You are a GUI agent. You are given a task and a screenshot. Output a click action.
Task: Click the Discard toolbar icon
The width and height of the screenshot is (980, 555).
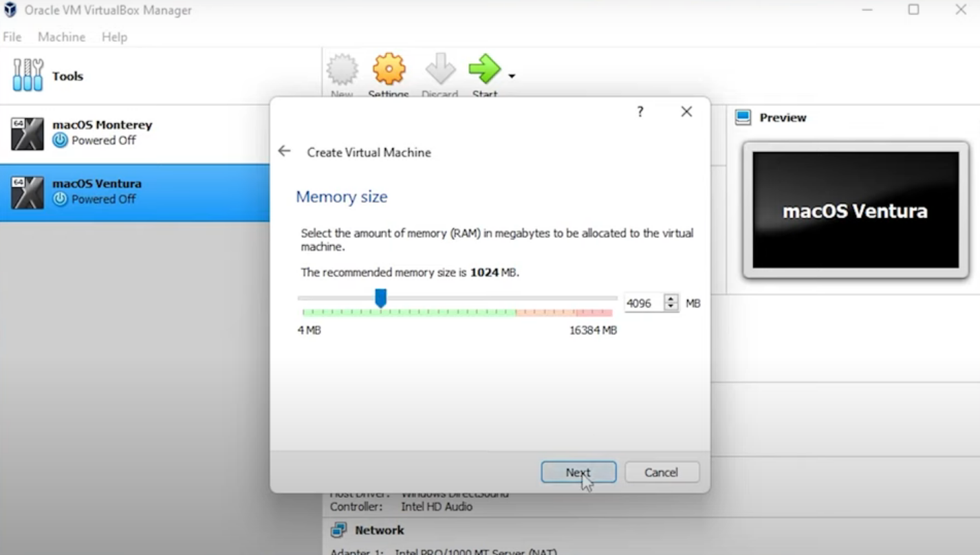(440, 69)
